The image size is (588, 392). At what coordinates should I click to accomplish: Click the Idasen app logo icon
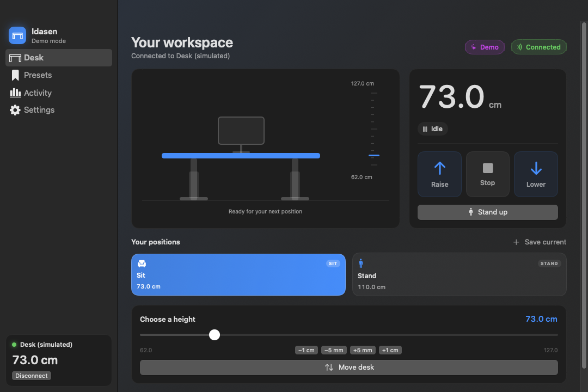(17, 35)
